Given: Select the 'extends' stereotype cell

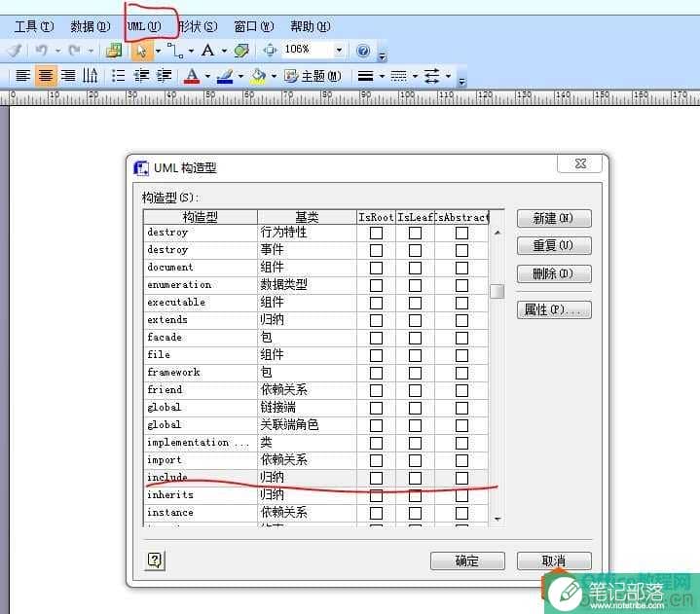Looking at the screenshot, I should [201, 320].
